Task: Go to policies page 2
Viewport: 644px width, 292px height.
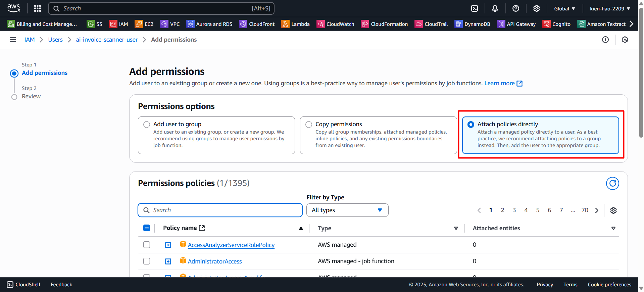Action: tap(502, 210)
